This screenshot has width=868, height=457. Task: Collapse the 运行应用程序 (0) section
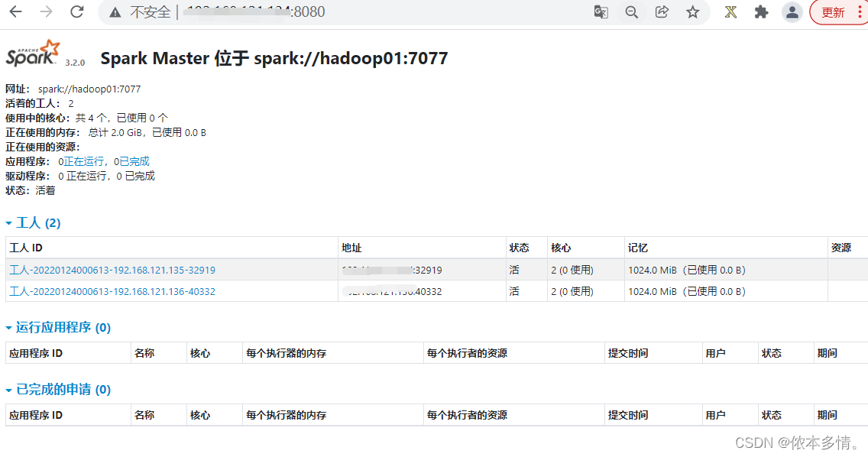tap(57, 327)
